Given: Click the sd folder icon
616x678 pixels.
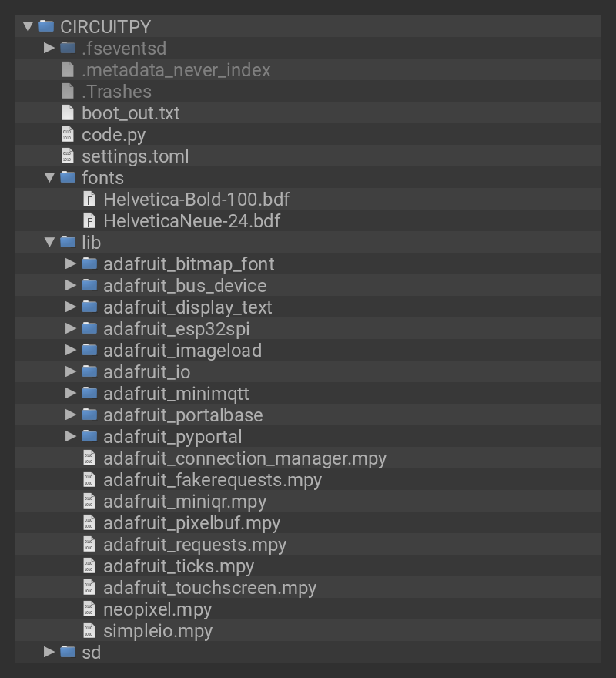Looking at the screenshot, I should coord(69,653).
